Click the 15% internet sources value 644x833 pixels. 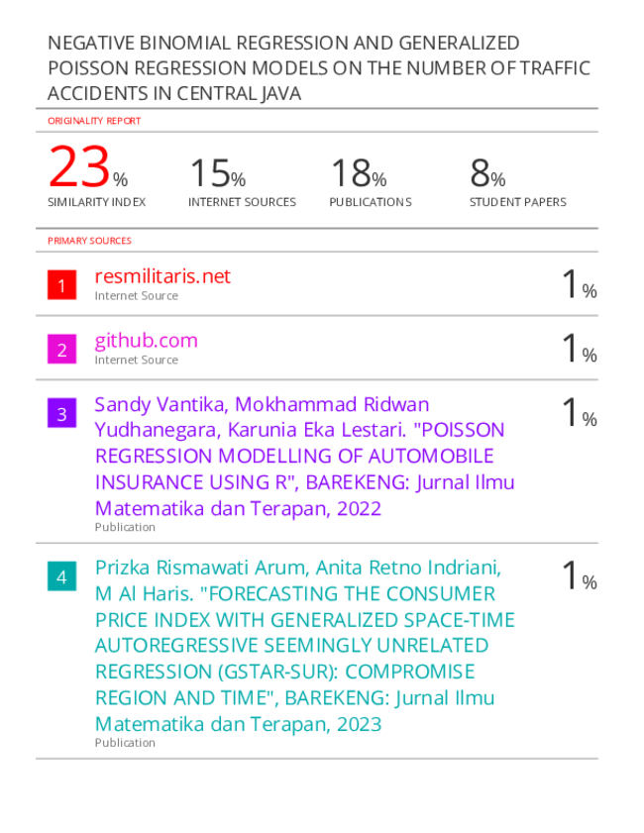click(217, 173)
